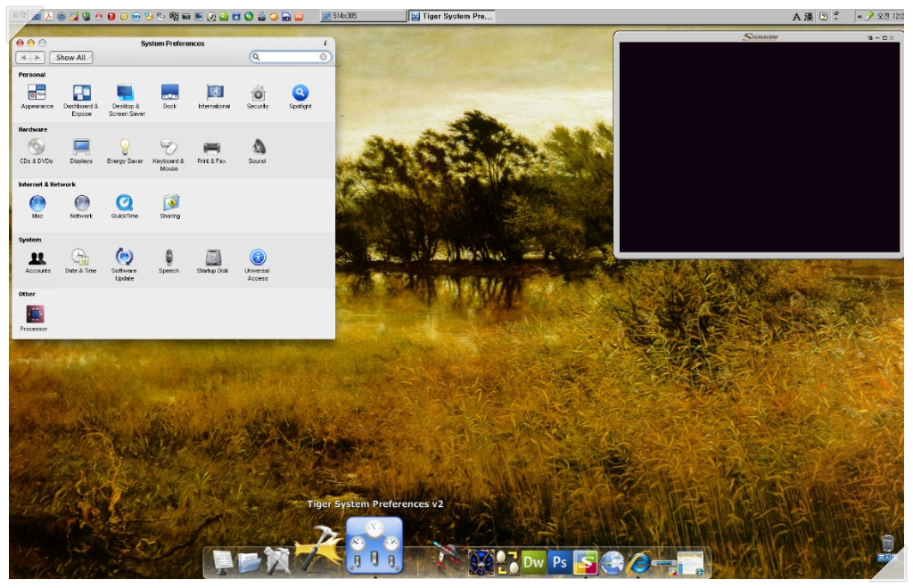Click the System Preferences search field
This screenshot has width=913, height=588.
(287, 57)
